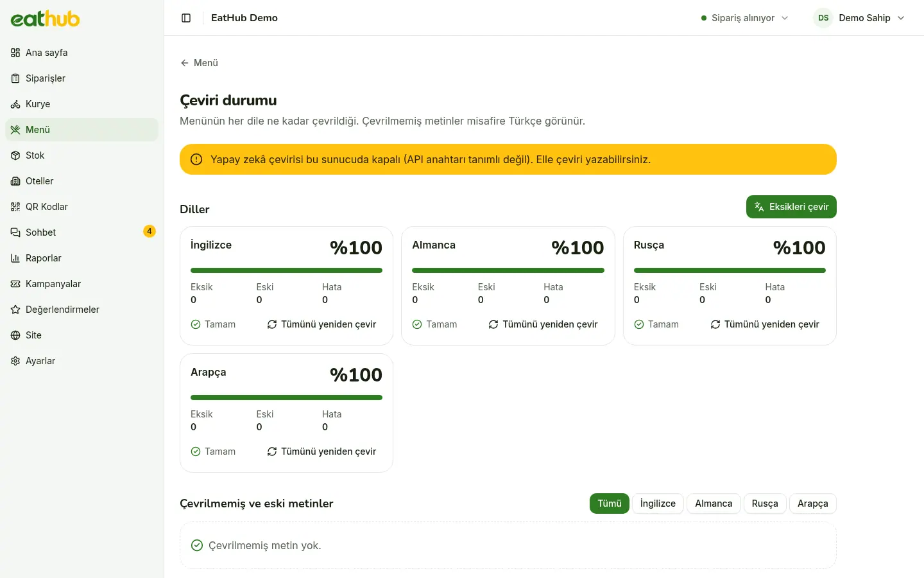Click the eathub logo

[45, 19]
